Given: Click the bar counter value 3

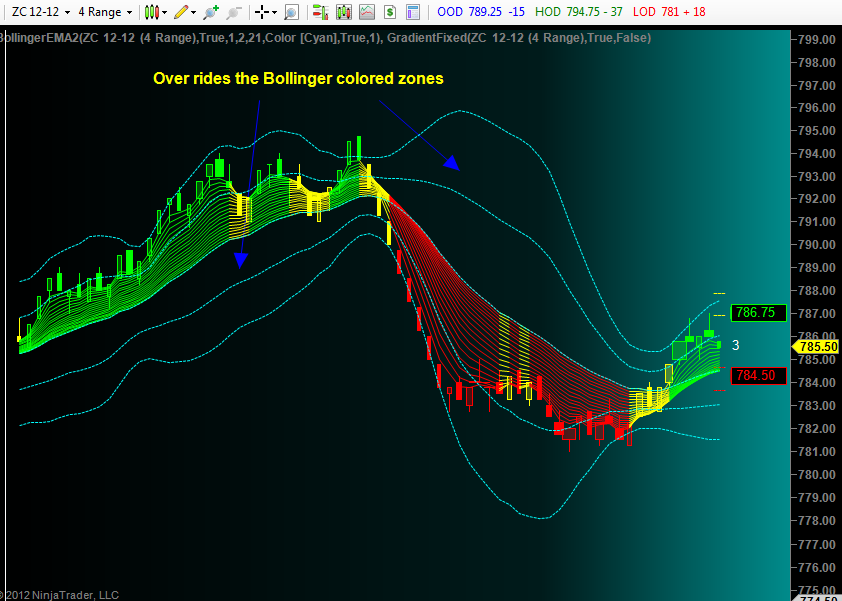Looking at the screenshot, I should coord(736,346).
